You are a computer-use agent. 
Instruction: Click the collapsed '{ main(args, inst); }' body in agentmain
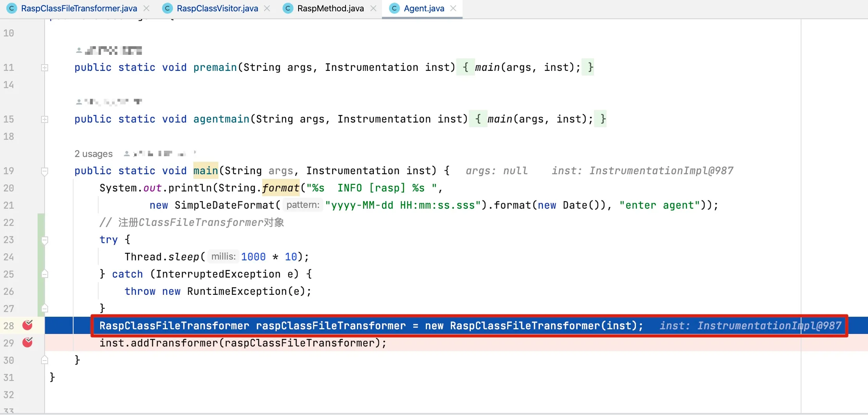[538, 119]
